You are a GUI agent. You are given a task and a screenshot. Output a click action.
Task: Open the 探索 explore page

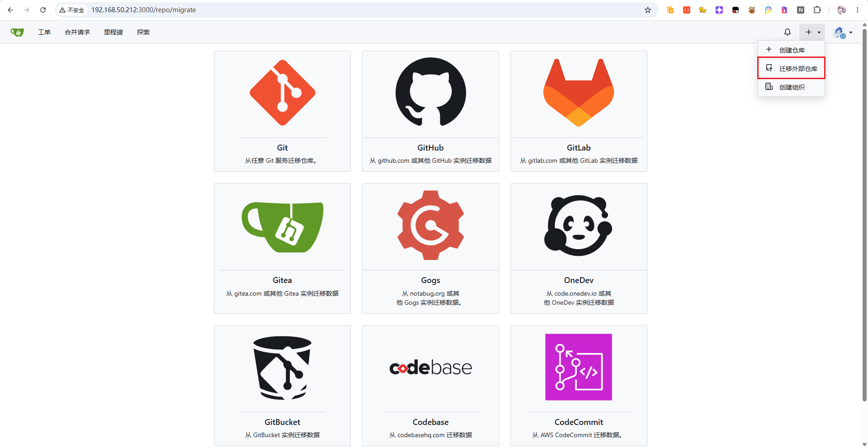pyautogui.click(x=143, y=32)
